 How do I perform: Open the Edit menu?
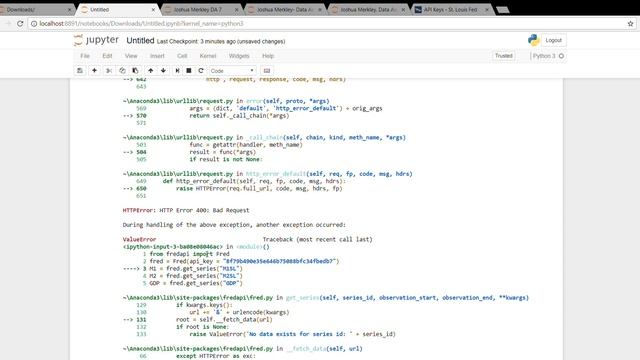107,56
